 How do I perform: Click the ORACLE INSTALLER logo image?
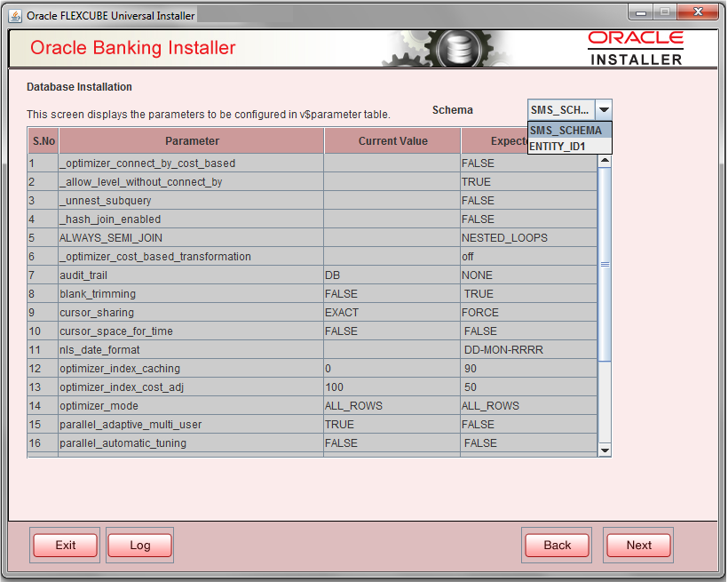(636, 49)
